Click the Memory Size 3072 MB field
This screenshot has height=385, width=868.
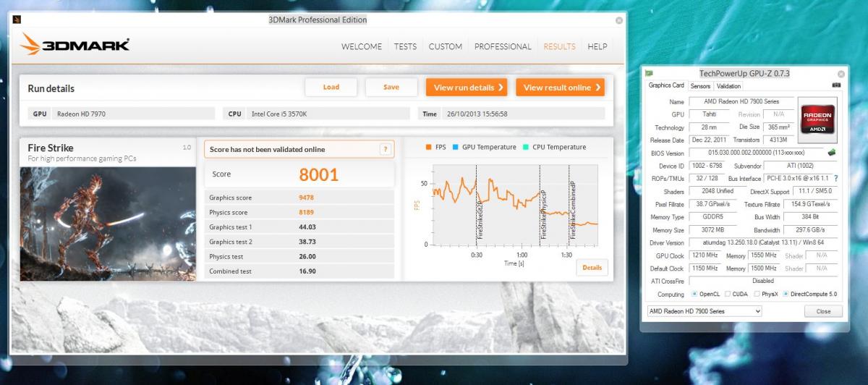point(714,230)
